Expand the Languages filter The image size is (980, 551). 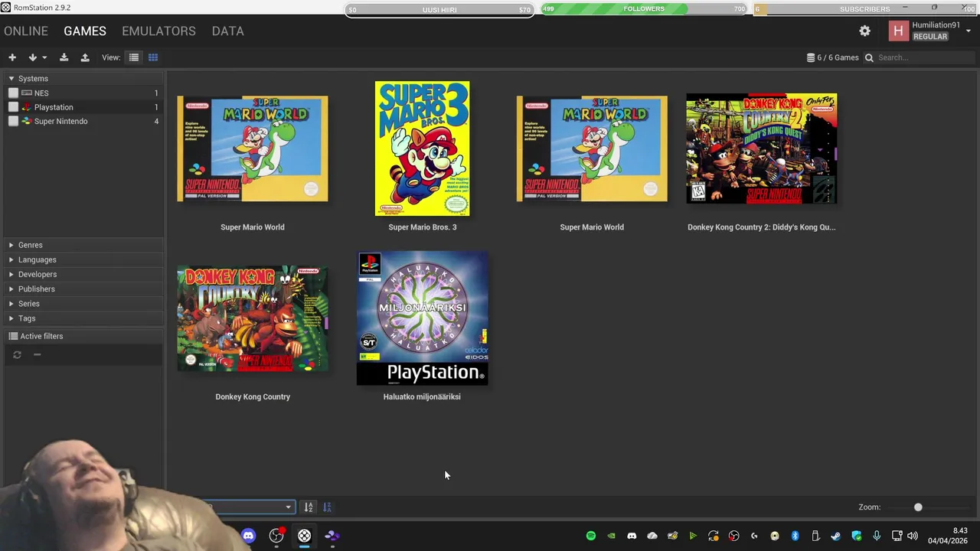83,259
